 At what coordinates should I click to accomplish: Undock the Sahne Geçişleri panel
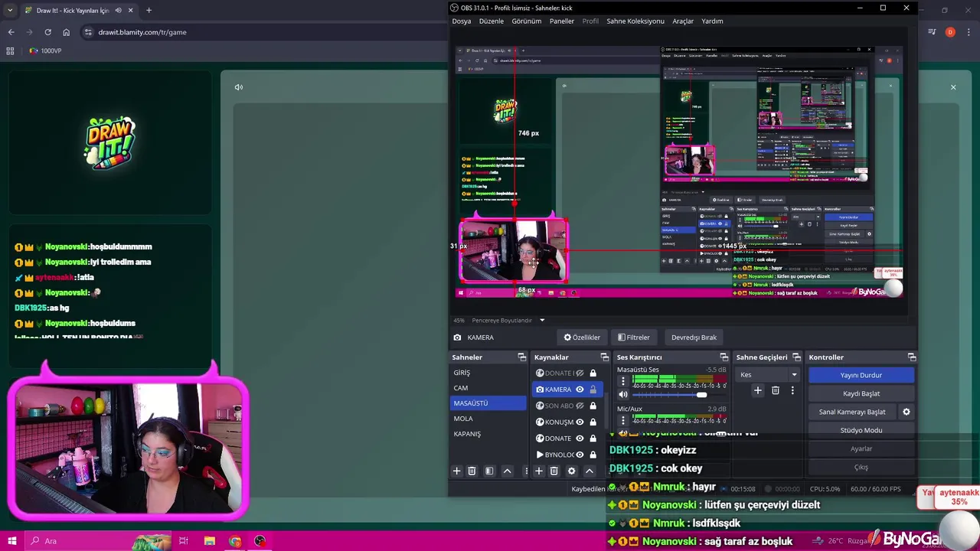(796, 357)
